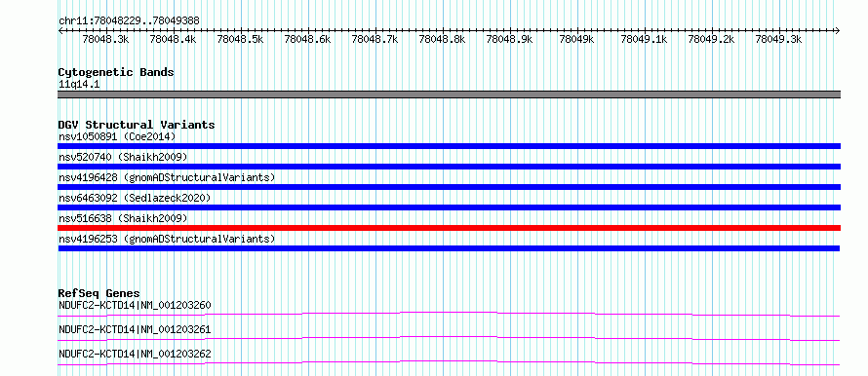Viewport: 868px width, 376px height.
Task: Open variant nsv520740 (Shaikh2009) label
Action: pos(123,157)
